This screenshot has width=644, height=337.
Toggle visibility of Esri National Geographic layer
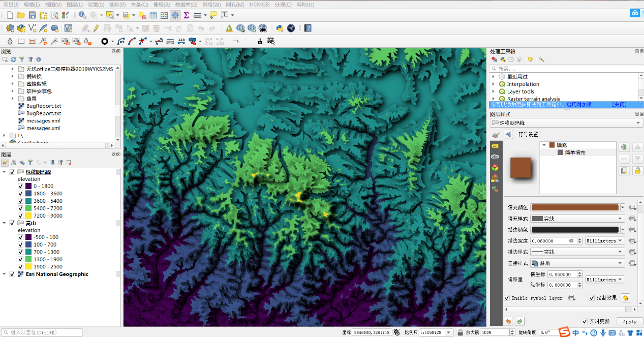point(12,274)
